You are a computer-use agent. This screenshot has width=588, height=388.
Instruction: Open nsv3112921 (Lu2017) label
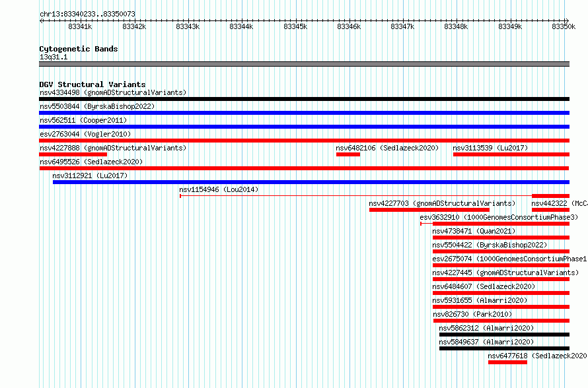90,176
